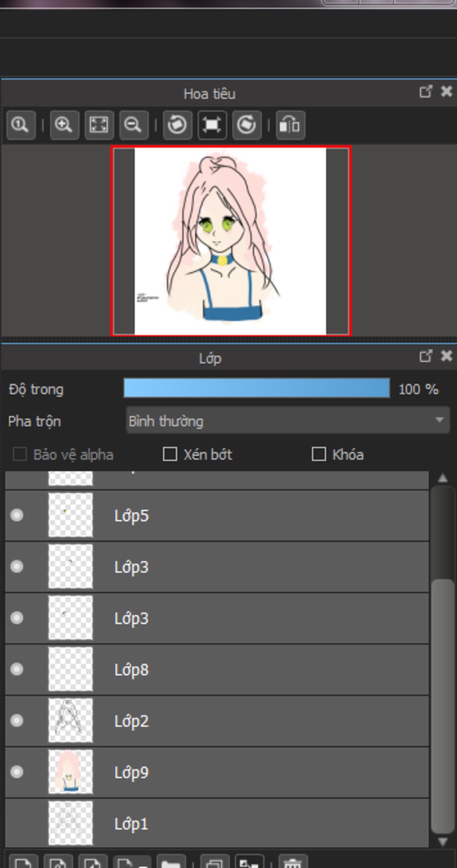Click the layer list scroll down arrow
Image resolution: width=457 pixels, height=868 pixels.
443,842
